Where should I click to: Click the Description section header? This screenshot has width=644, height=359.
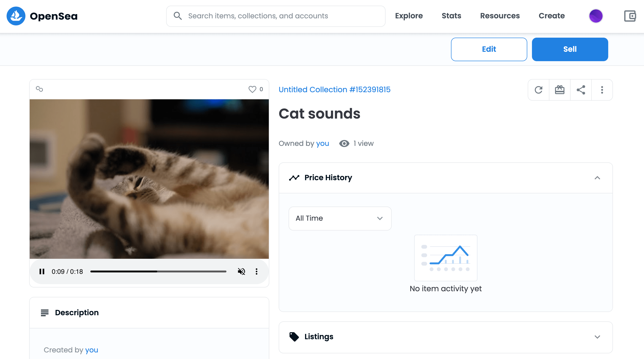(x=149, y=312)
